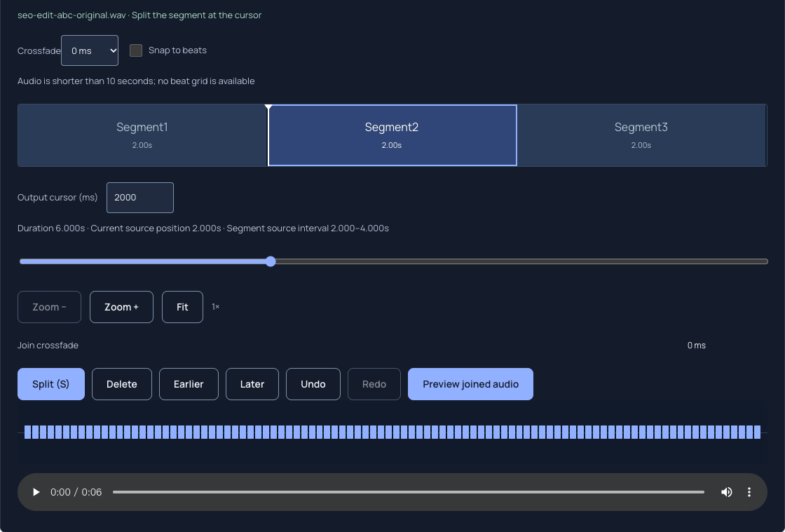Click the no beat grid available notice

click(x=136, y=81)
